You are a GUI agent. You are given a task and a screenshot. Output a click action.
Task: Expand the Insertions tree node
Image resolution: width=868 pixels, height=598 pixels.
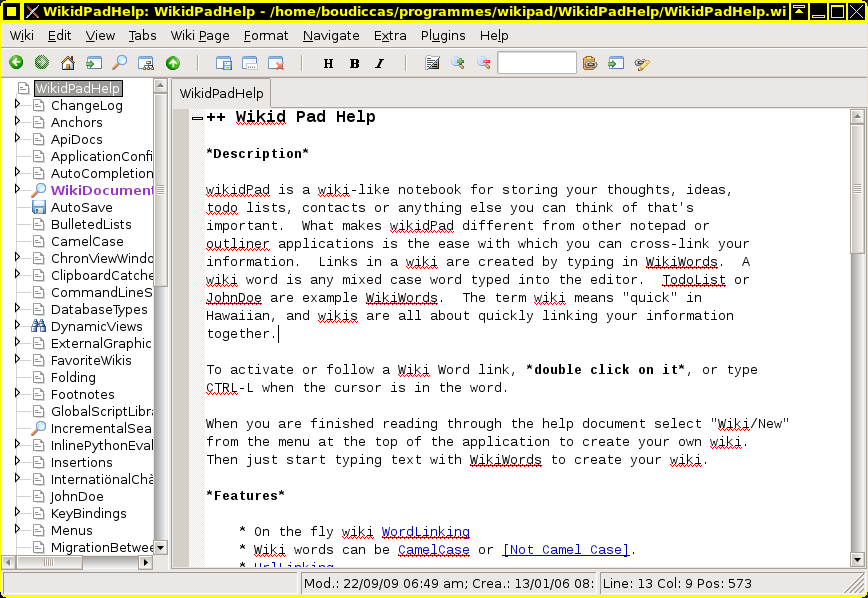click(x=17, y=461)
